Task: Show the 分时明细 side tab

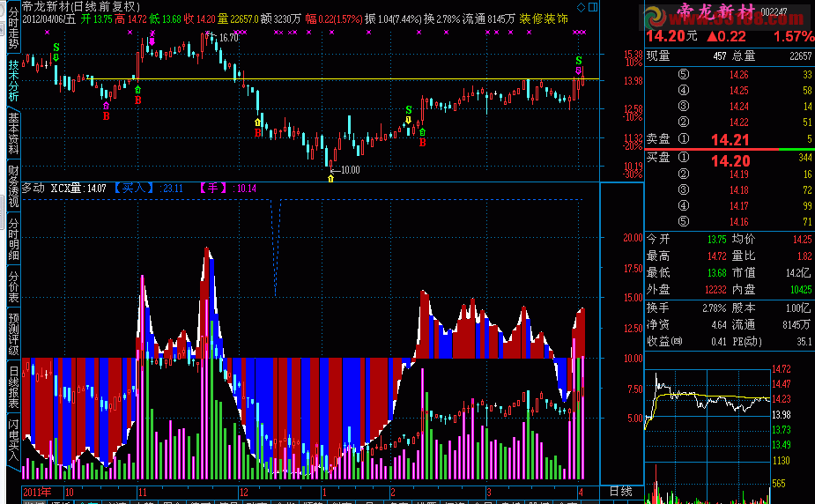Action: (13, 240)
